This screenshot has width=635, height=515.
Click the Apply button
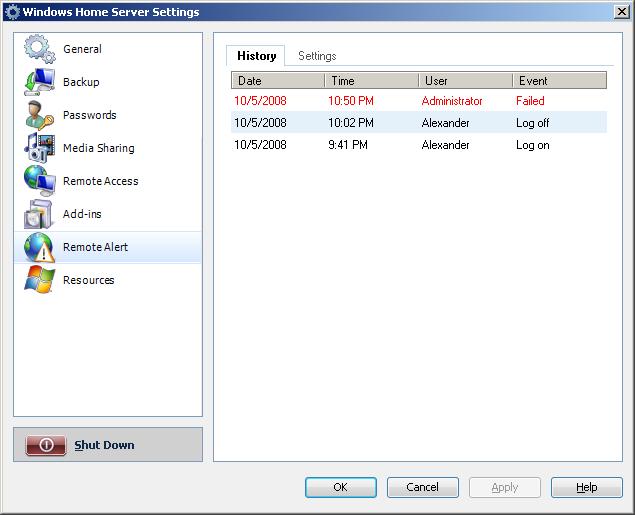(505, 487)
